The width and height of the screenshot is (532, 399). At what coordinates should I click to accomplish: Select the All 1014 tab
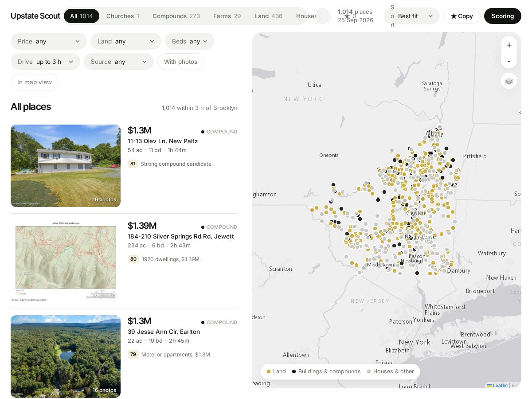(82, 16)
